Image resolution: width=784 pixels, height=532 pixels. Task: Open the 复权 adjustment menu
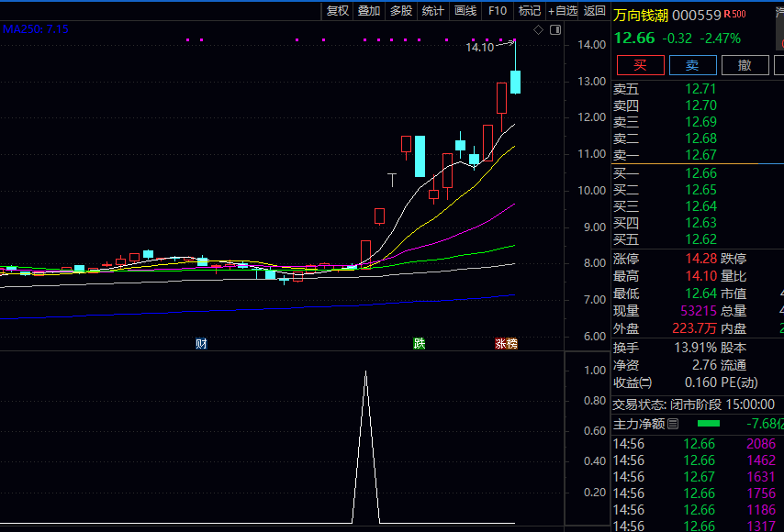[338, 11]
